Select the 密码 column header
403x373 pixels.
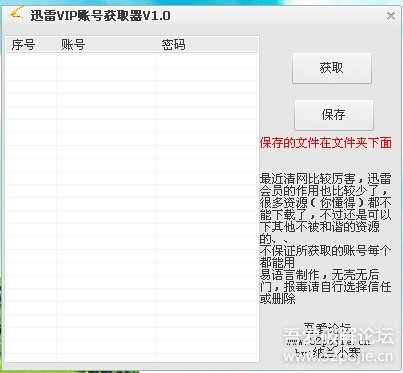(207, 44)
